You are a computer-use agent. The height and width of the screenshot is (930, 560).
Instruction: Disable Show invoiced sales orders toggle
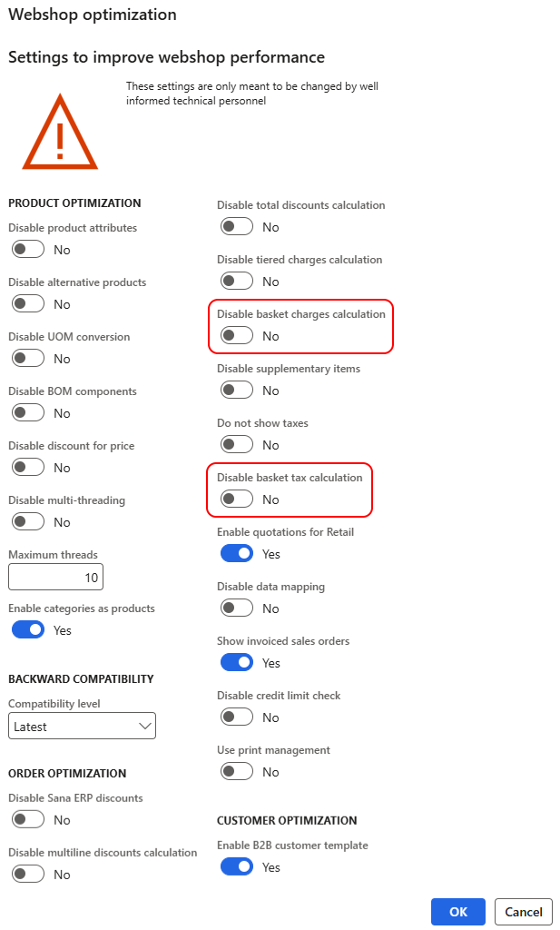coord(237,663)
